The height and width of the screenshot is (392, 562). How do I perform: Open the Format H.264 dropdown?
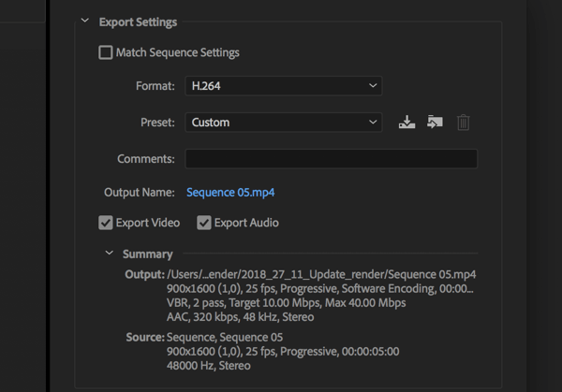(284, 86)
